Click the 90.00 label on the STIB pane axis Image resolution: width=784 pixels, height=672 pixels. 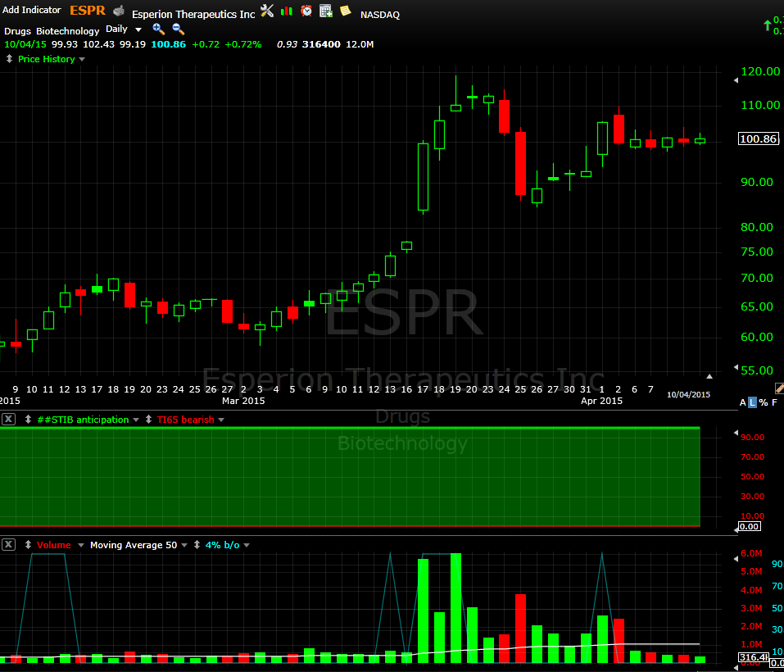coord(752,438)
